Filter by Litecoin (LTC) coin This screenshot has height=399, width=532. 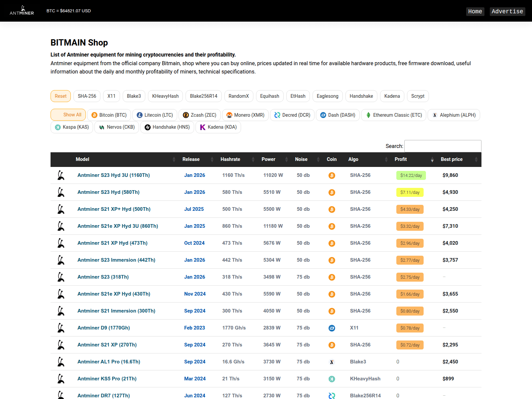pyautogui.click(x=155, y=115)
